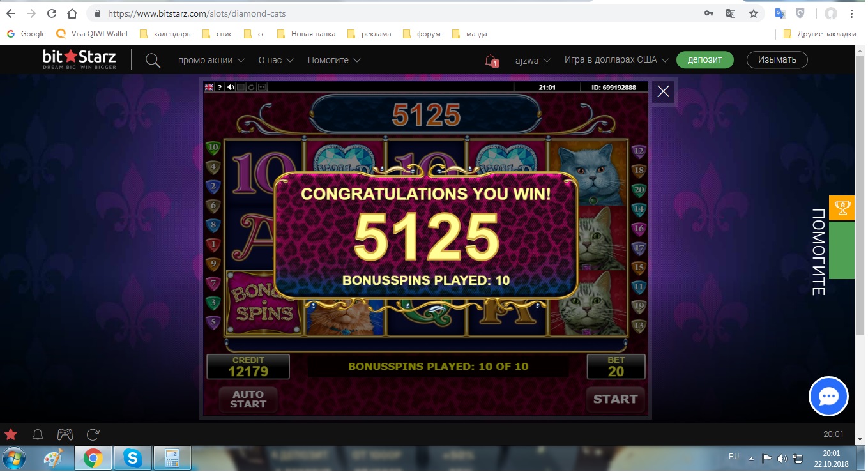Expand the О нас menu
Screen dimensions: 868x472
point(276,60)
